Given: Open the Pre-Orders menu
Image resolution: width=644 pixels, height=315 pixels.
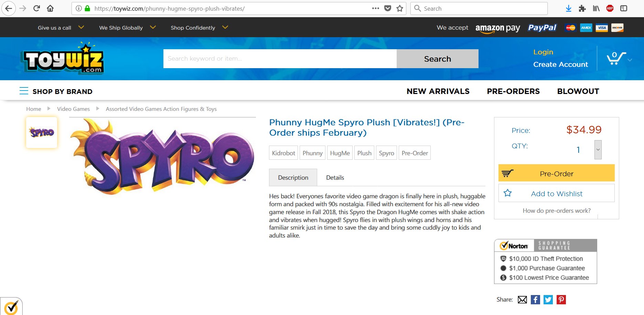Looking at the screenshot, I should pyautogui.click(x=513, y=91).
